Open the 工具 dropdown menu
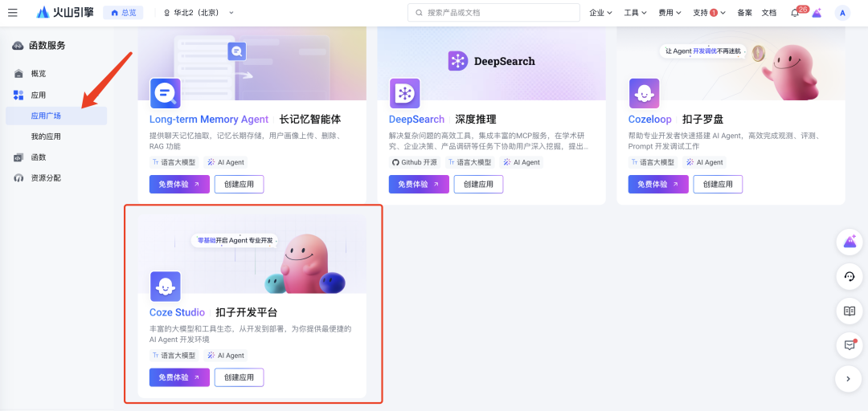 [x=636, y=13]
